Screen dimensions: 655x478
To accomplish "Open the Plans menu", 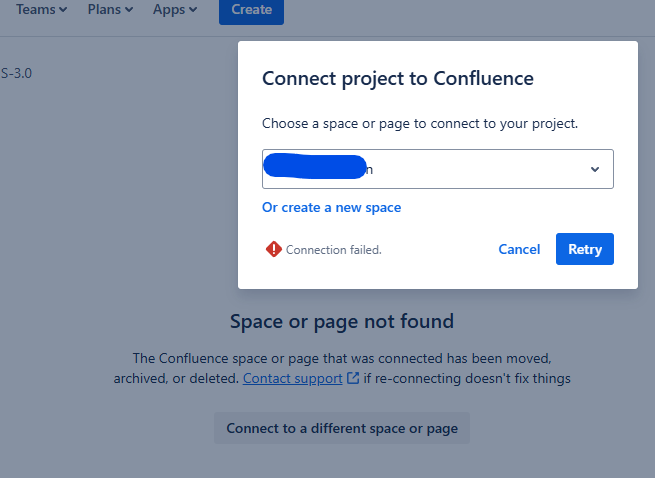I will click(110, 9).
